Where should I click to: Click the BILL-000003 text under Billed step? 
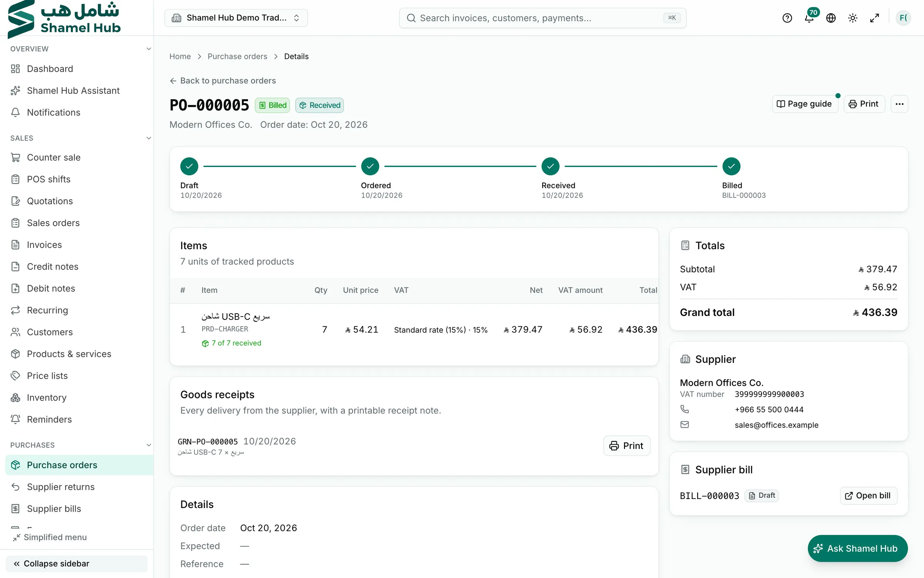tap(744, 196)
